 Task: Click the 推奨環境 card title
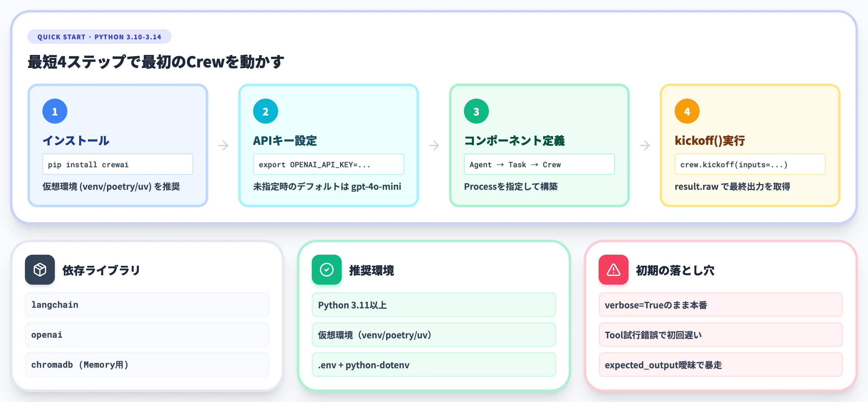(371, 270)
